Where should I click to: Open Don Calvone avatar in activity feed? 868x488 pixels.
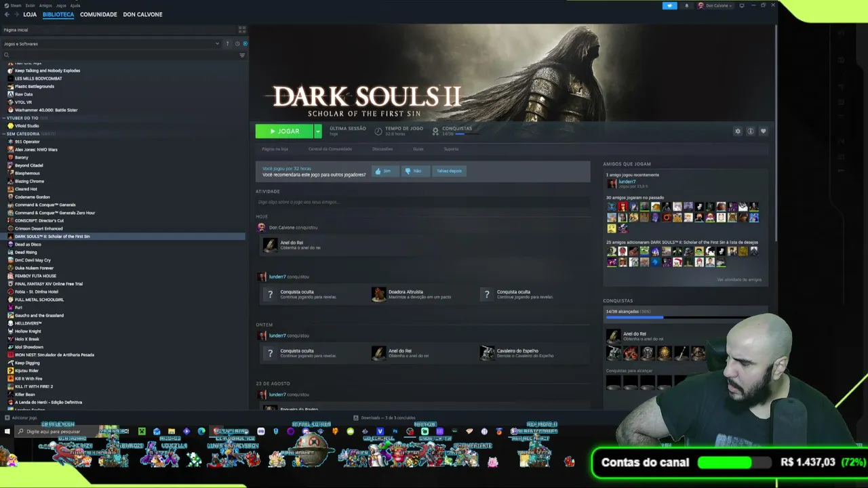tap(261, 227)
